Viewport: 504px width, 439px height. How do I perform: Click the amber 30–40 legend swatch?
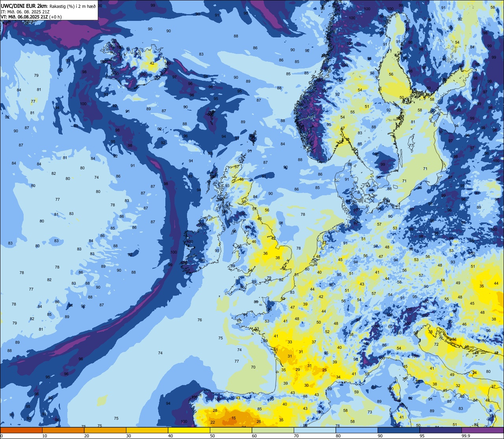click(147, 430)
